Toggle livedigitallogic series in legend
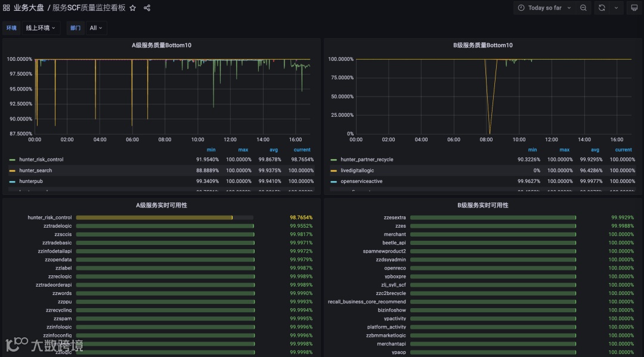The image size is (644, 357). point(357,170)
